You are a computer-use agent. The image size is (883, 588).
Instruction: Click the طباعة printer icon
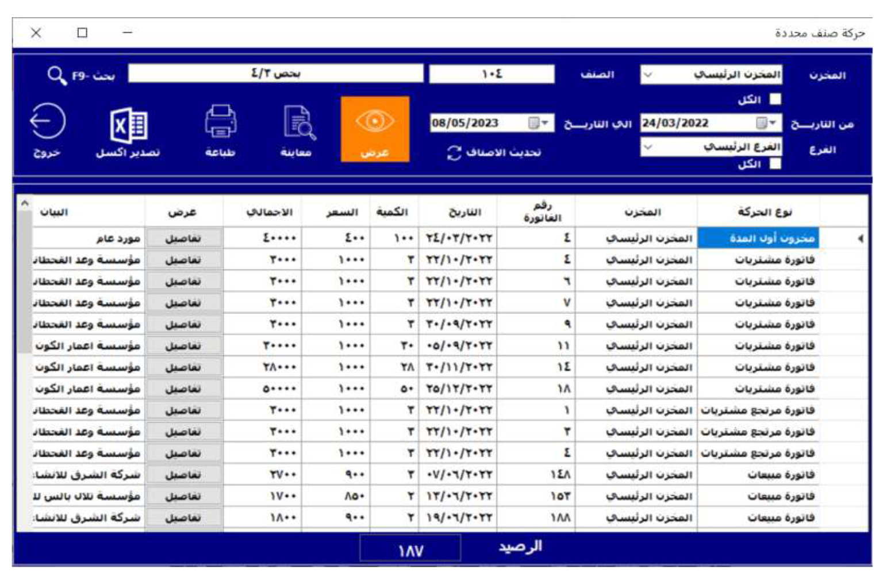(x=220, y=122)
